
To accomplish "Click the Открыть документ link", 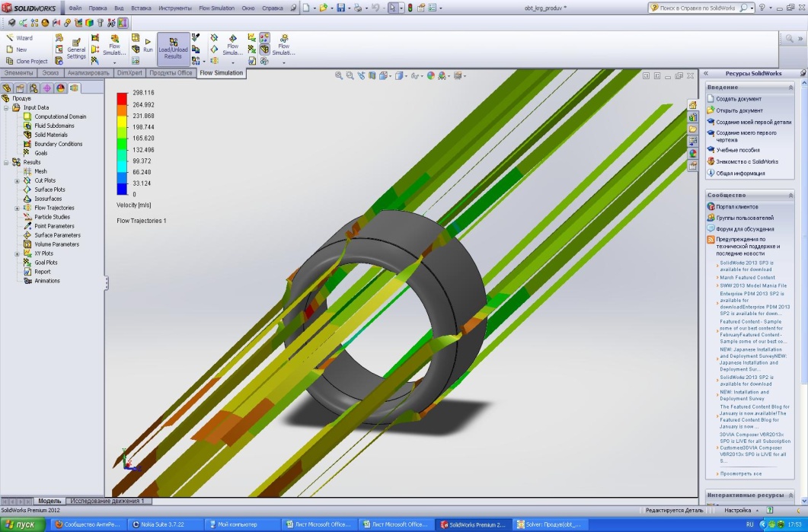I will tap(739, 110).
